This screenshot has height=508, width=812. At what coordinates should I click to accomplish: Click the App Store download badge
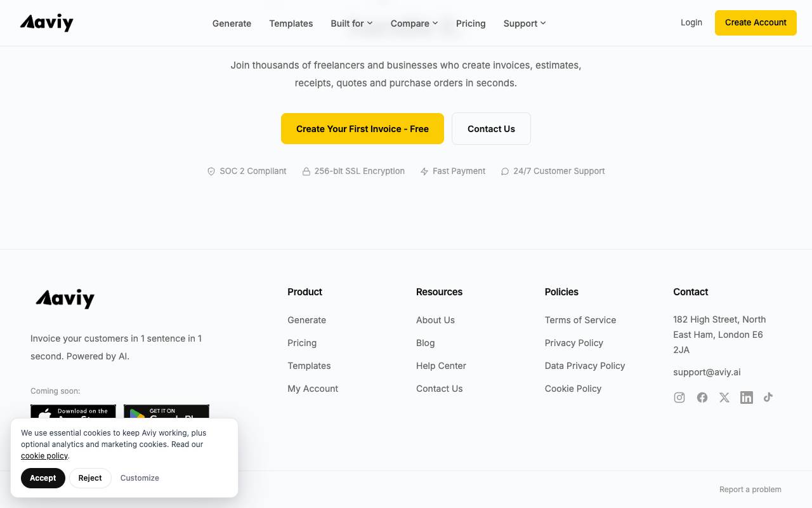[73, 411]
